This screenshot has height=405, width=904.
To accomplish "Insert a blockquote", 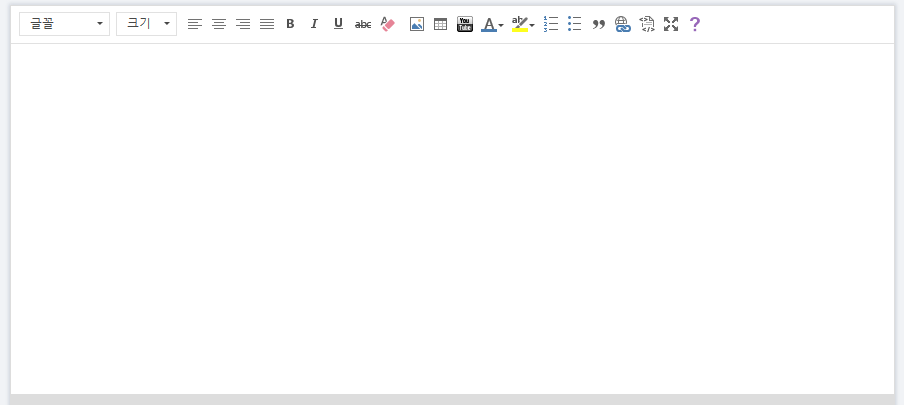I will (599, 24).
